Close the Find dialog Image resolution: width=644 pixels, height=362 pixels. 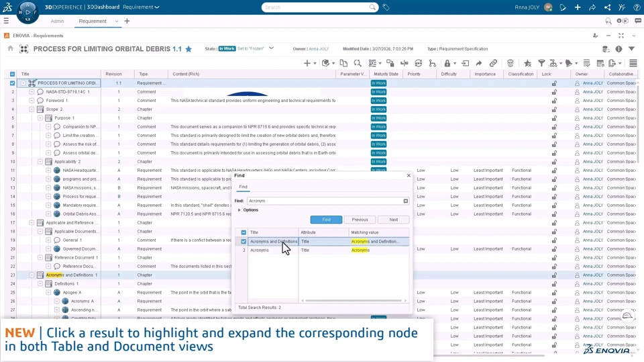tap(409, 175)
